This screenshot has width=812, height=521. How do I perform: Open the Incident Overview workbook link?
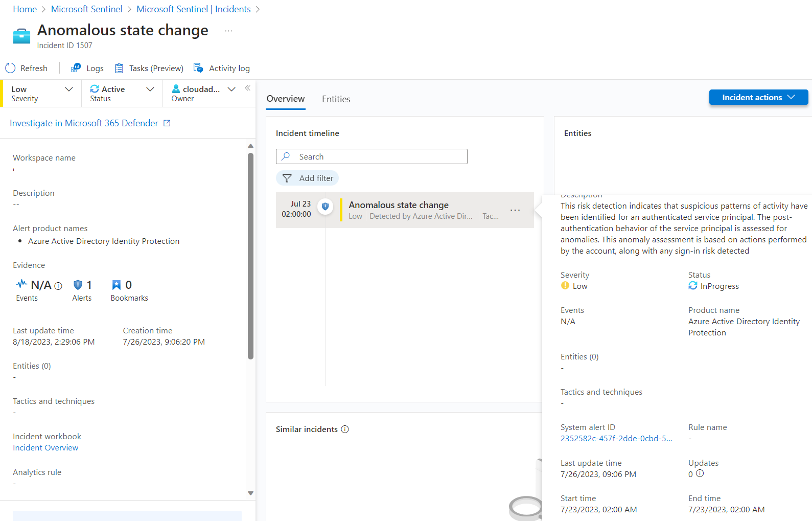click(45, 448)
